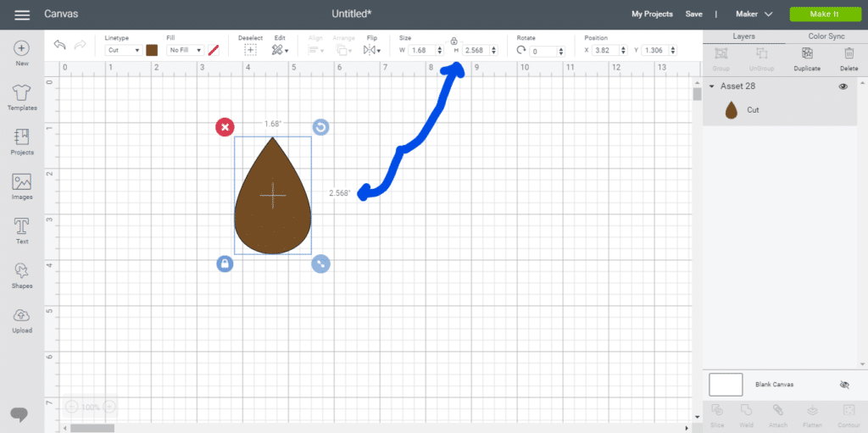
Task: Click the Y position stepper arrows
Action: coord(672,50)
